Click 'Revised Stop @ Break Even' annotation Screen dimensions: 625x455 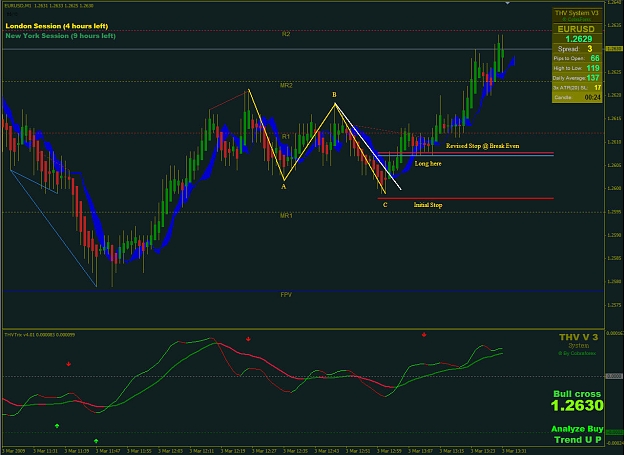click(483, 146)
